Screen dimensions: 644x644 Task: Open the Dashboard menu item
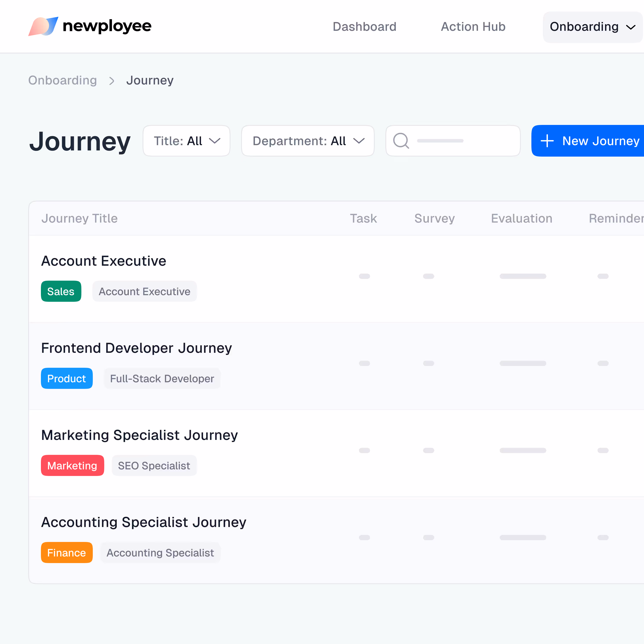[x=365, y=27]
